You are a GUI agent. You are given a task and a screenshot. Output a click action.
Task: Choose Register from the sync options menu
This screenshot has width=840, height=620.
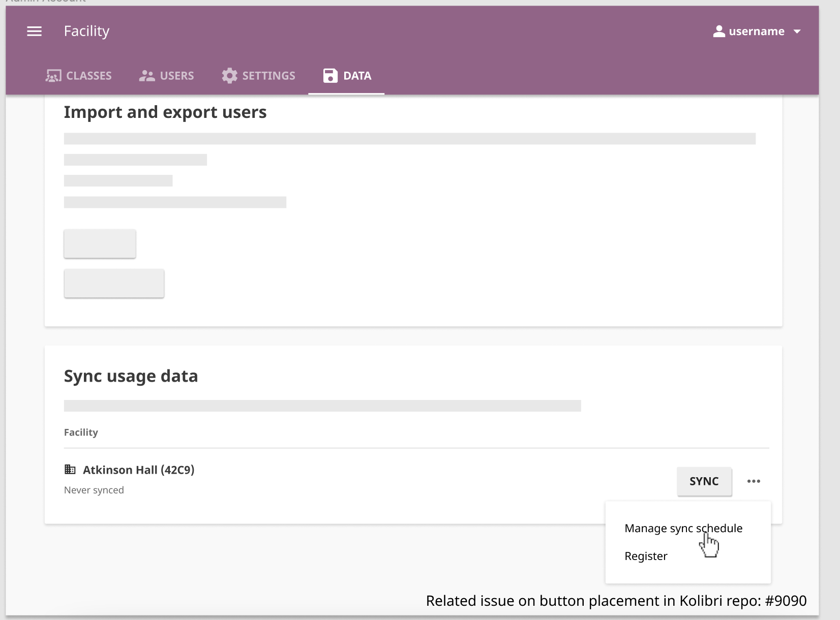click(646, 555)
